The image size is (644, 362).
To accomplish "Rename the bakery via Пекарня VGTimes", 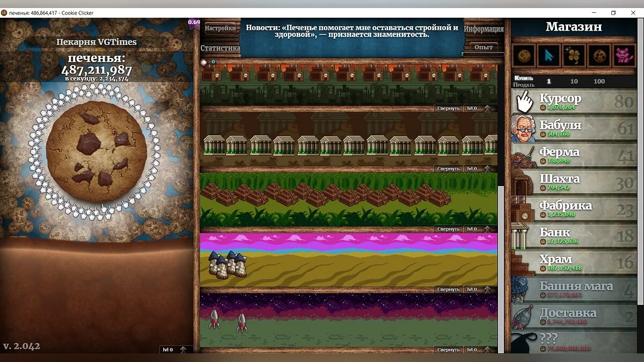I will click(x=97, y=42).
